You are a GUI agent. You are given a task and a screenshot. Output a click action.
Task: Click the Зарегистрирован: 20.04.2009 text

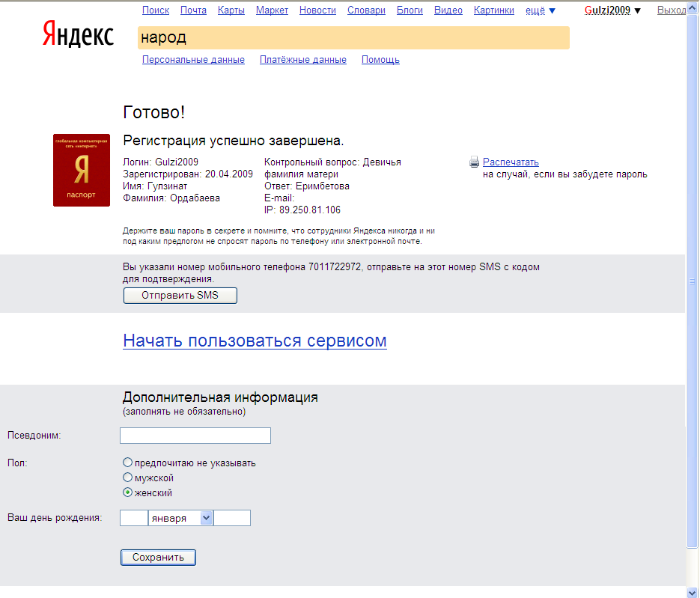click(x=188, y=174)
